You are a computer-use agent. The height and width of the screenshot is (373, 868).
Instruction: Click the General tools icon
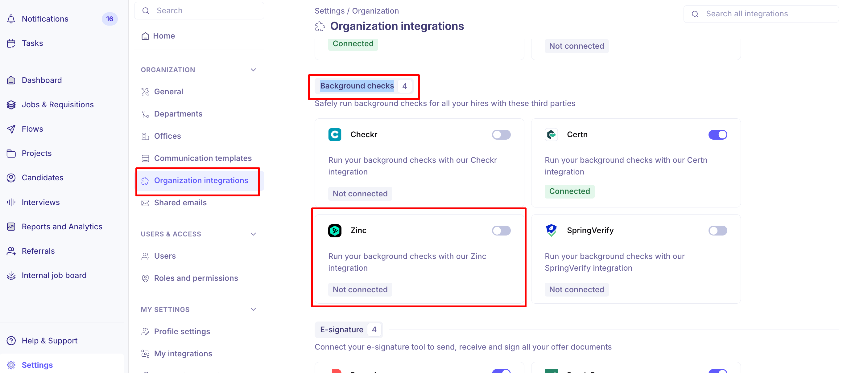pyautogui.click(x=145, y=92)
